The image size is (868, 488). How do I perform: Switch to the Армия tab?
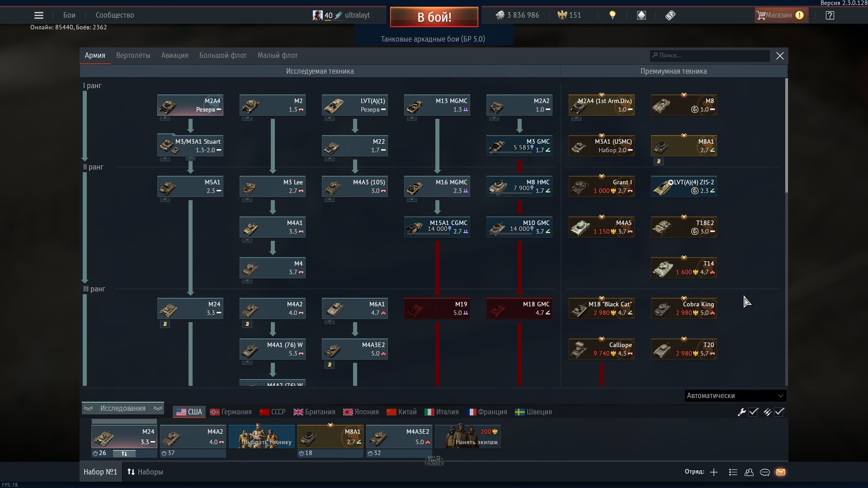[x=95, y=55]
